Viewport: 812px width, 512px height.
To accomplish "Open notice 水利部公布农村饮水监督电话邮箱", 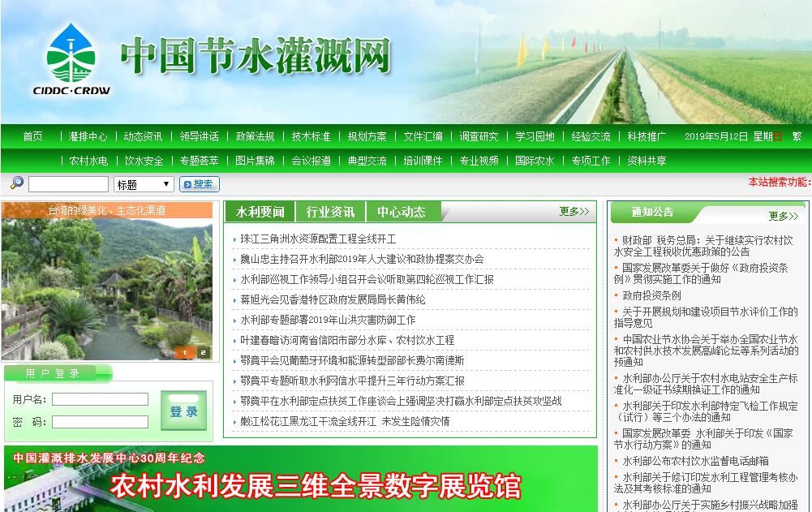I will (x=695, y=461).
